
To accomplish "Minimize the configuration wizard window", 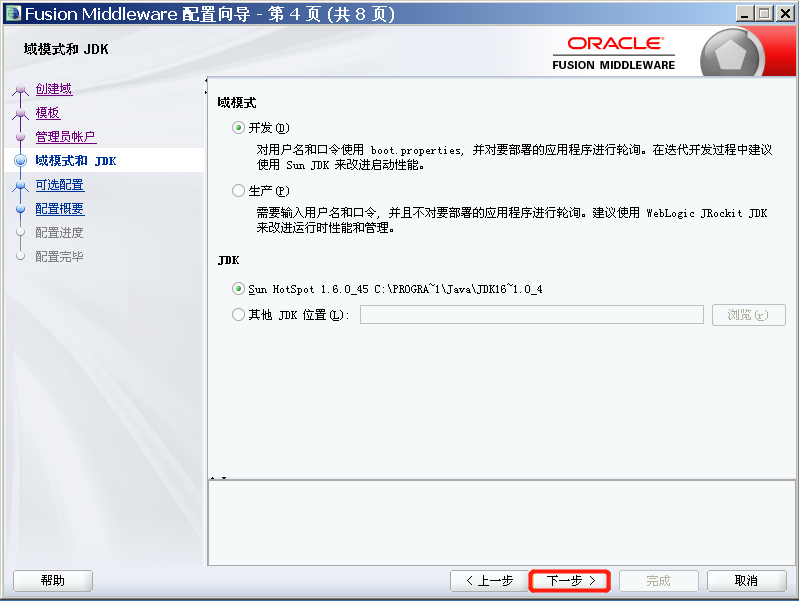I will click(745, 14).
